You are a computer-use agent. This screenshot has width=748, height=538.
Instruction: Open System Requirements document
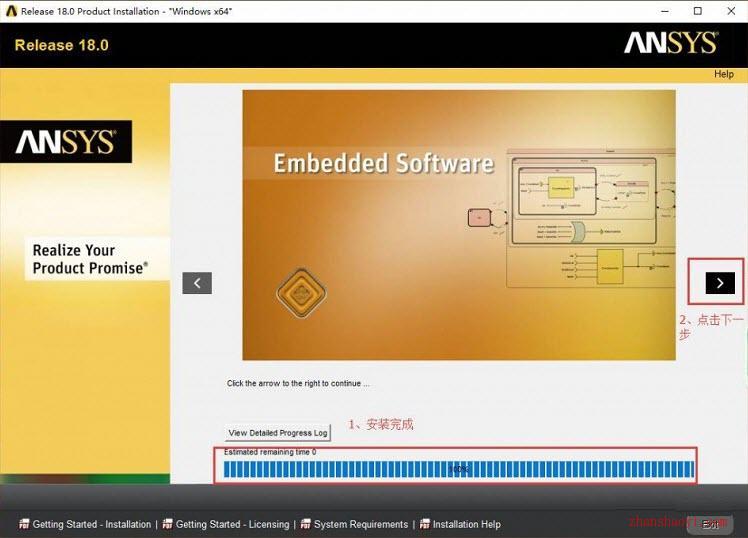pyautogui.click(x=361, y=524)
